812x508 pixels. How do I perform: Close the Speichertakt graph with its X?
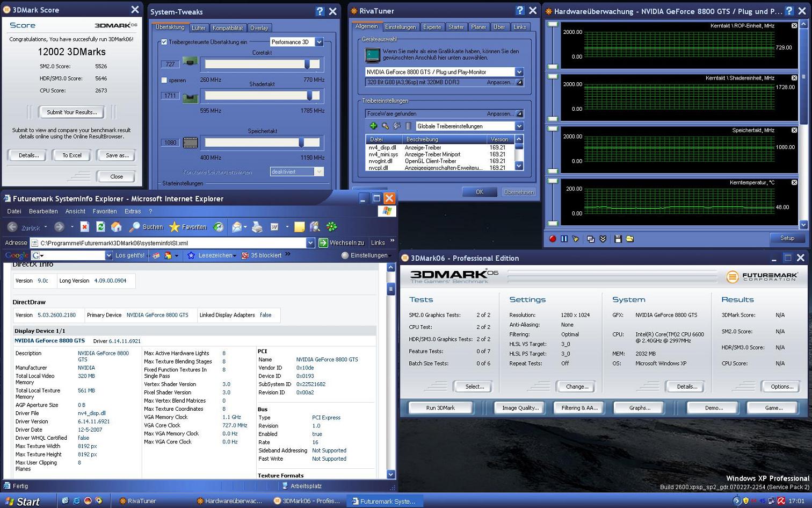point(794,130)
